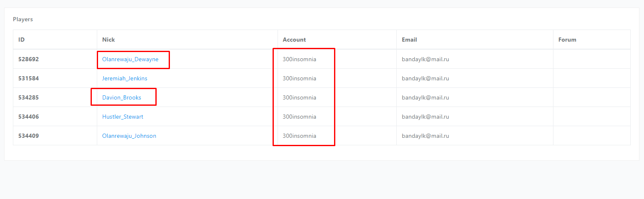Screen dimensions: 644x199
Task: Open the Jeremiah_Jenkins player profile
Action: 125,78
